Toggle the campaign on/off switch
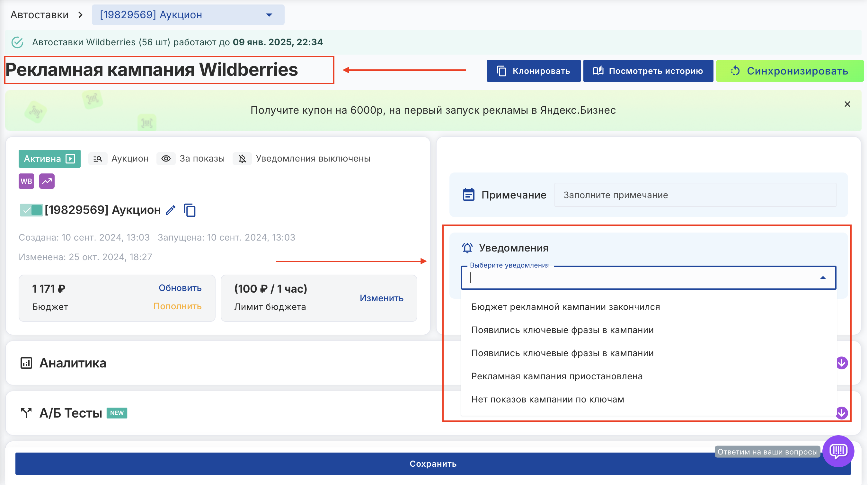Viewport: 868px width, 485px height. [x=31, y=210]
